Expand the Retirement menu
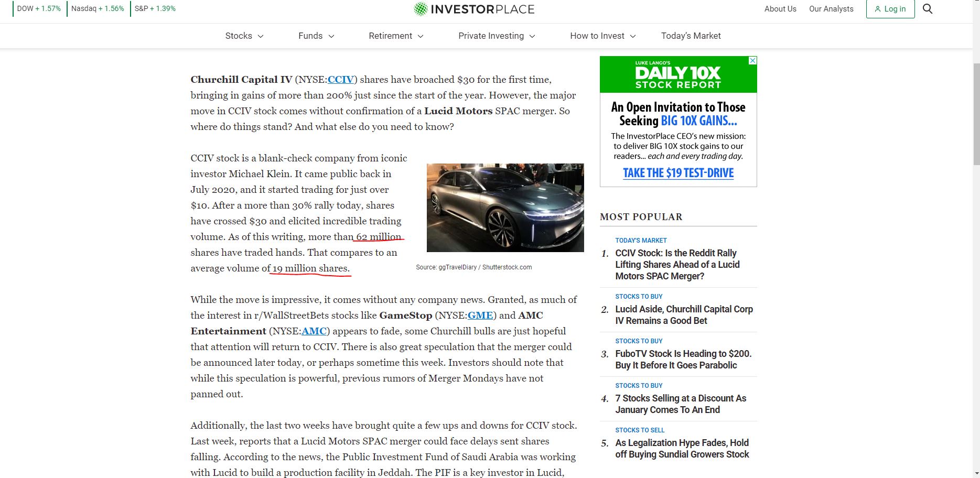The width and height of the screenshot is (980, 478). (x=396, y=36)
